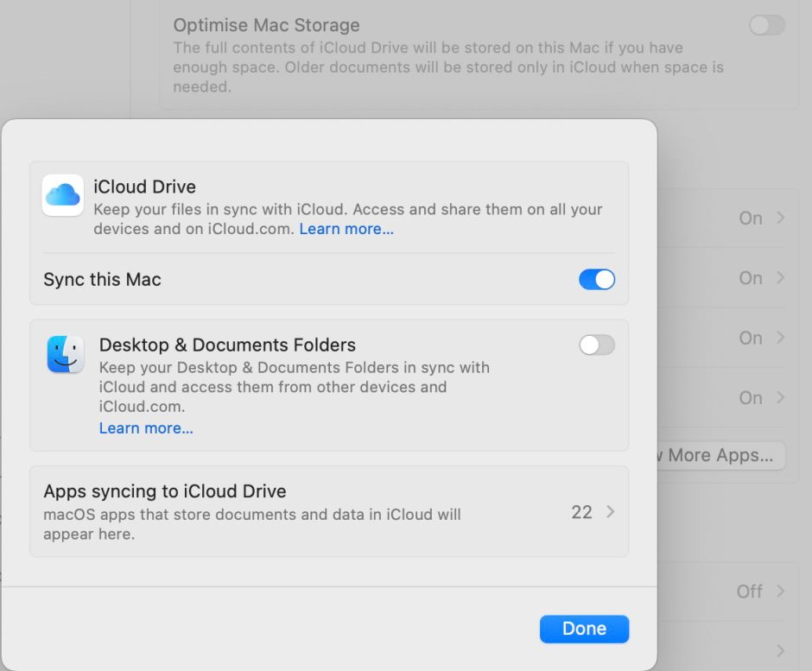Expand chevron for Apps syncing to iCloud Drive
Screen dimensions: 812x671
coord(611,512)
